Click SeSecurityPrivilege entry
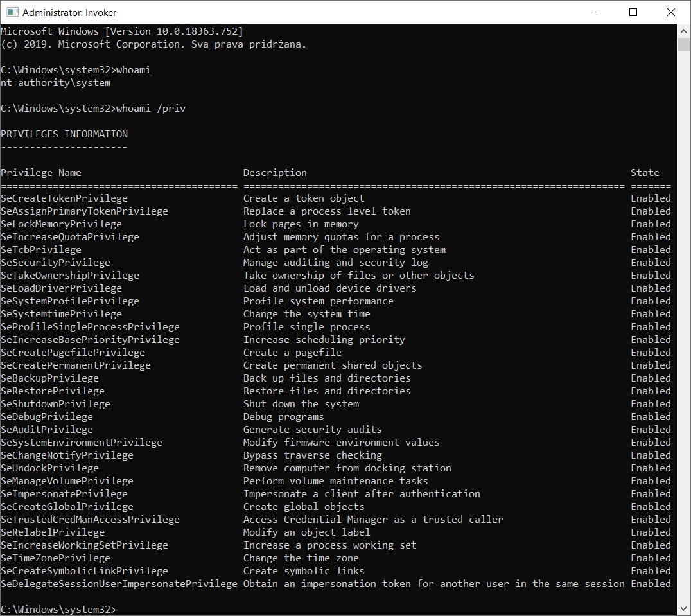This screenshot has width=691, height=616. point(55,263)
